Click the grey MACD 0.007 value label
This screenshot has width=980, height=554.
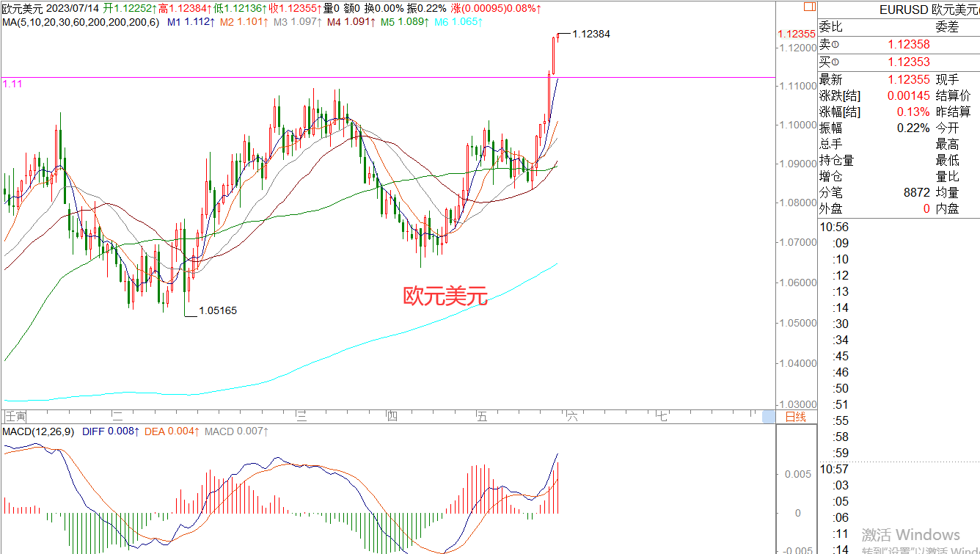click(x=236, y=431)
